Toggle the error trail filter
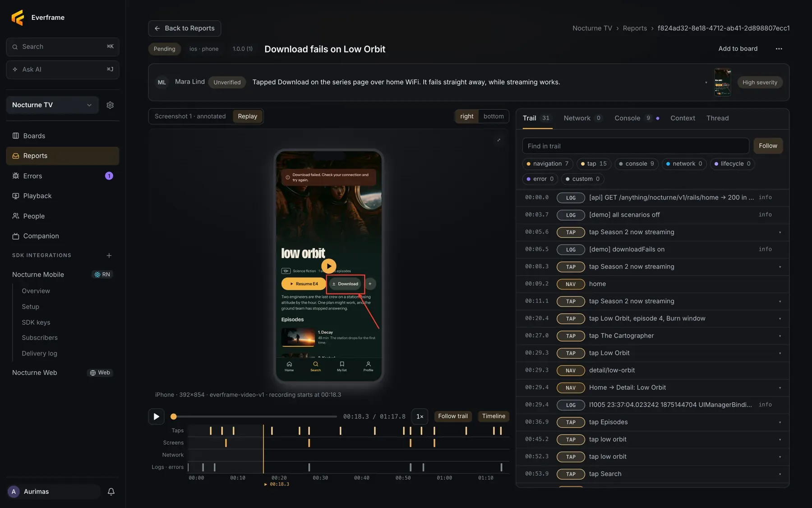The width and height of the screenshot is (812, 508). pyautogui.click(x=540, y=179)
